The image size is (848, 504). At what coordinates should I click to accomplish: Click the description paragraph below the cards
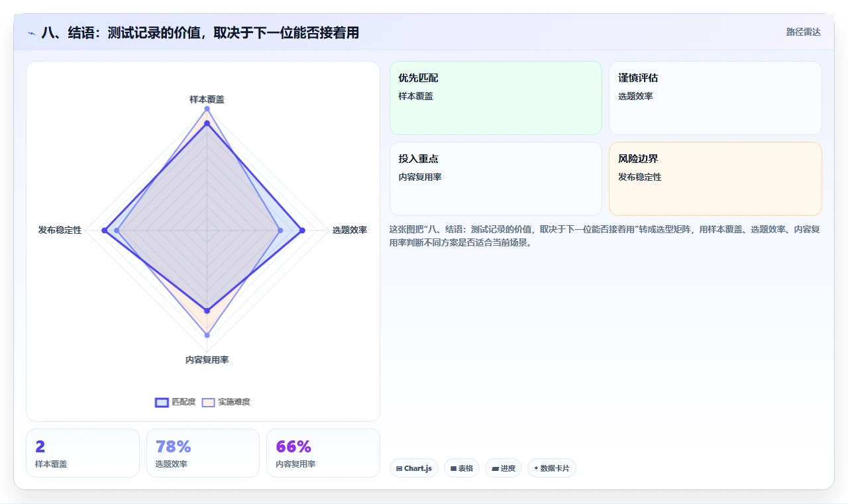(606, 236)
